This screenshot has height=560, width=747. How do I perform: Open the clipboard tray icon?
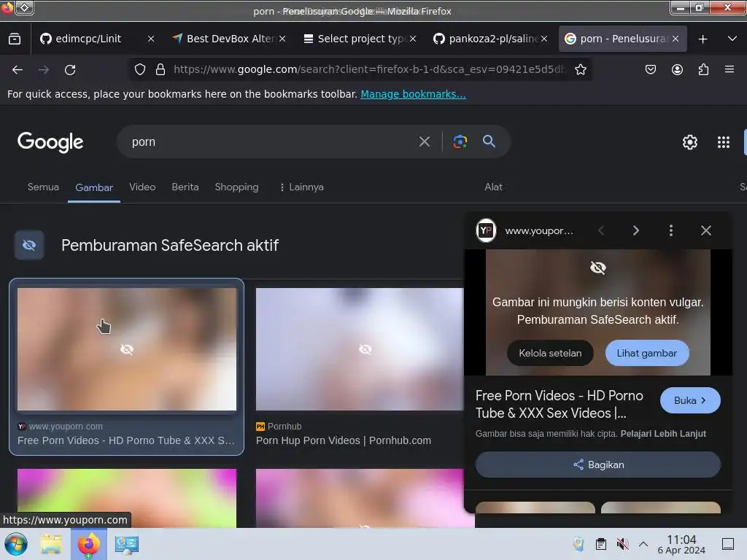point(601,544)
